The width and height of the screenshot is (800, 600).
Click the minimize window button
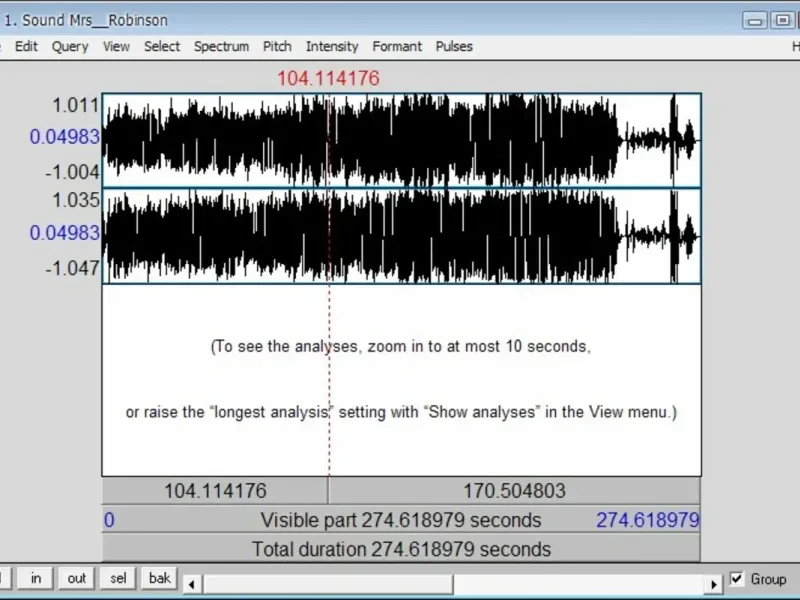point(755,21)
